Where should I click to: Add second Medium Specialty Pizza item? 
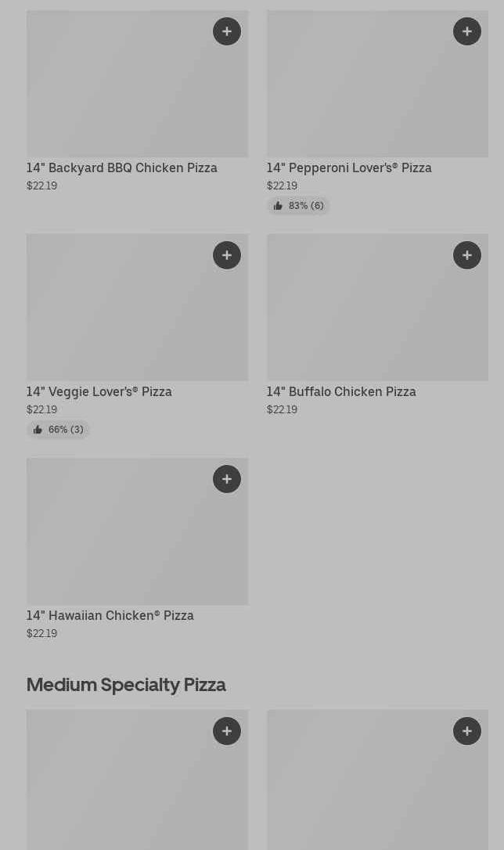(x=467, y=731)
